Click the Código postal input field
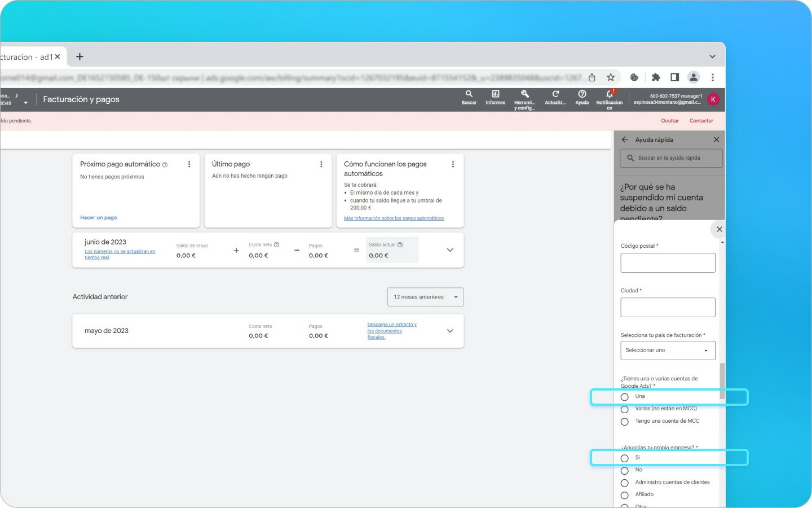812x508 pixels. tap(668, 262)
